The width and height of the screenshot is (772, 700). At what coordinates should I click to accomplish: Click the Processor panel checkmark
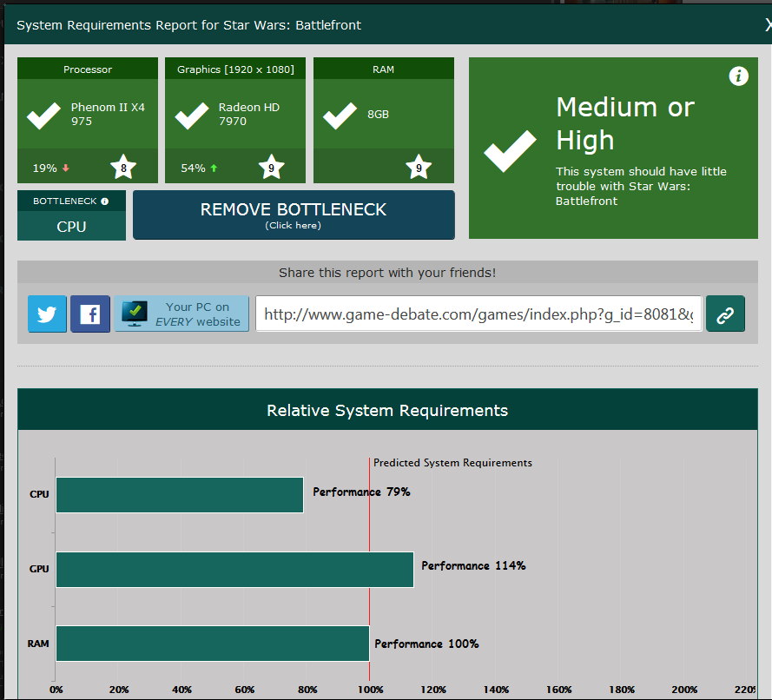pos(43,116)
